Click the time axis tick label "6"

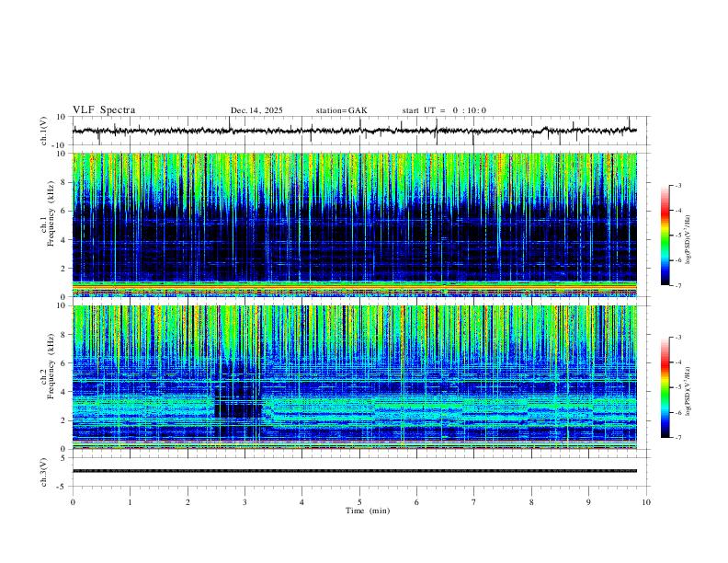click(416, 502)
